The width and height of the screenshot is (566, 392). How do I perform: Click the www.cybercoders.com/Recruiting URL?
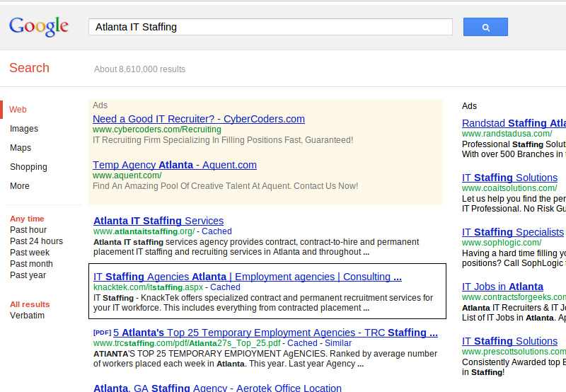tap(156, 129)
